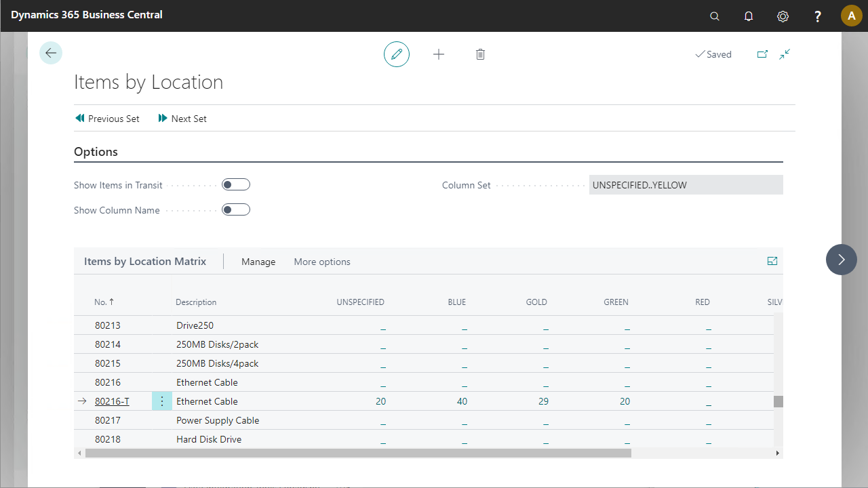Screen dimensions: 868x488
Task: Click Previous Set
Action: (107, 119)
